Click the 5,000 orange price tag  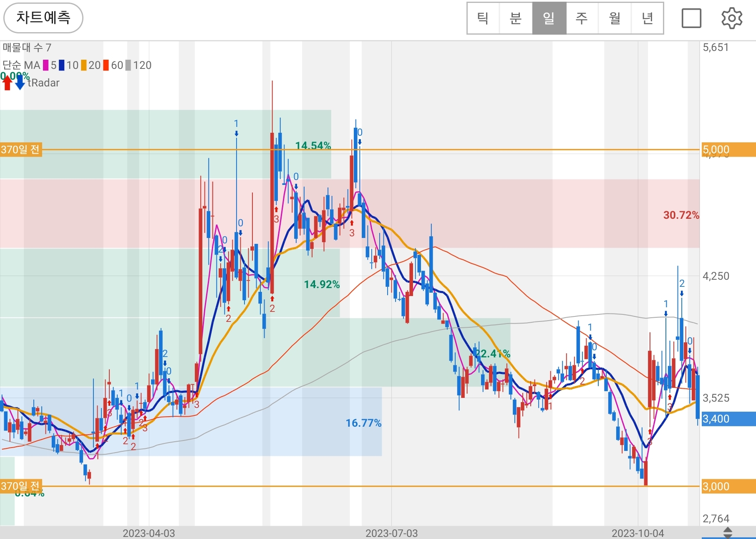[x=728, y=149]
